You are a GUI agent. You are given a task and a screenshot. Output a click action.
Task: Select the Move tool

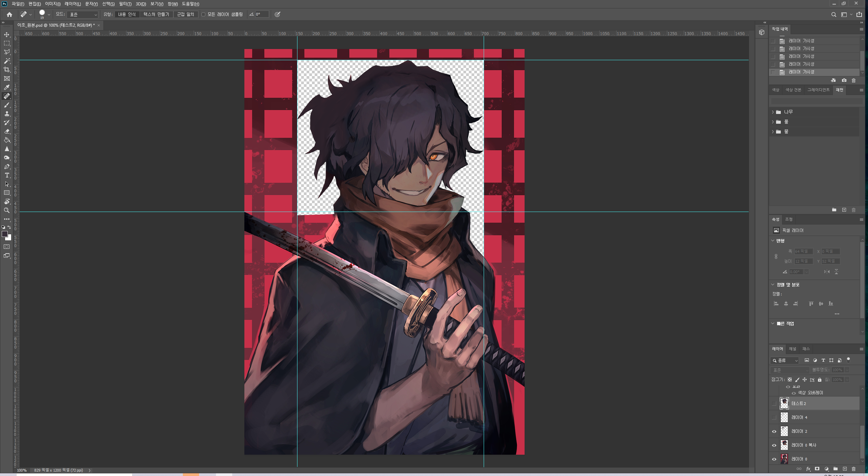pyautogui.click(x=7, y=35)
